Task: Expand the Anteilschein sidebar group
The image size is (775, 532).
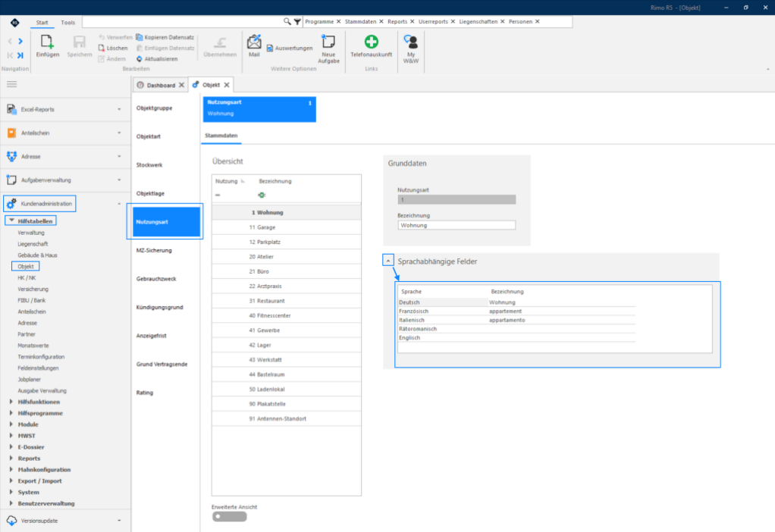Action: click(x=119, y=133)
